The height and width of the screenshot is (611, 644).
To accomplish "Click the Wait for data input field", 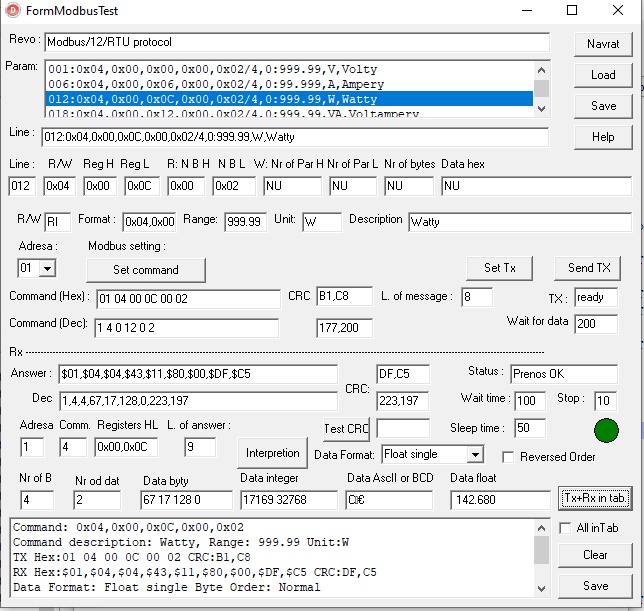I will pyautogui.click(x=596, y=323).
